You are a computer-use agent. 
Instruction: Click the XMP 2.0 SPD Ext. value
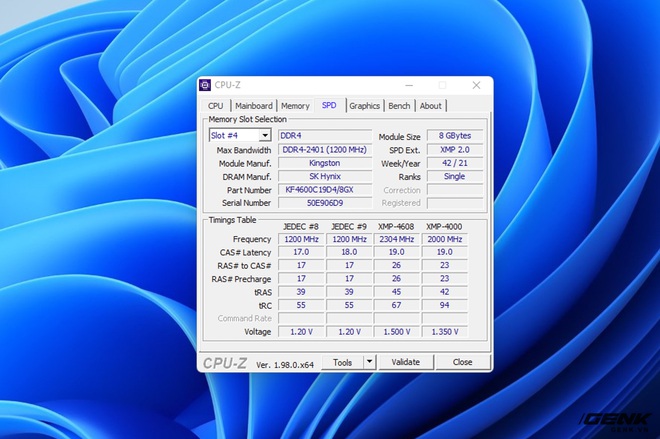coord(455,150)
